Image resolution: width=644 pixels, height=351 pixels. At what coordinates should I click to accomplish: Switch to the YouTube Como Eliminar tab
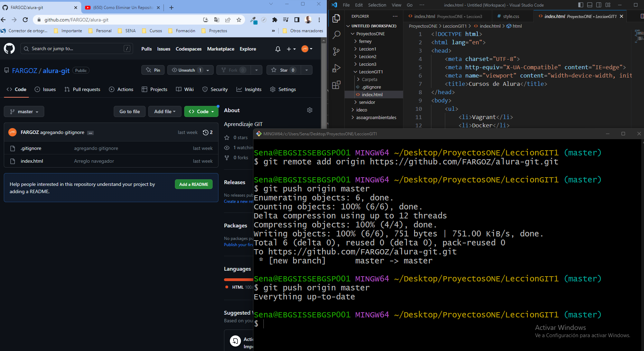pyautogui.click(x=123, y=7)
